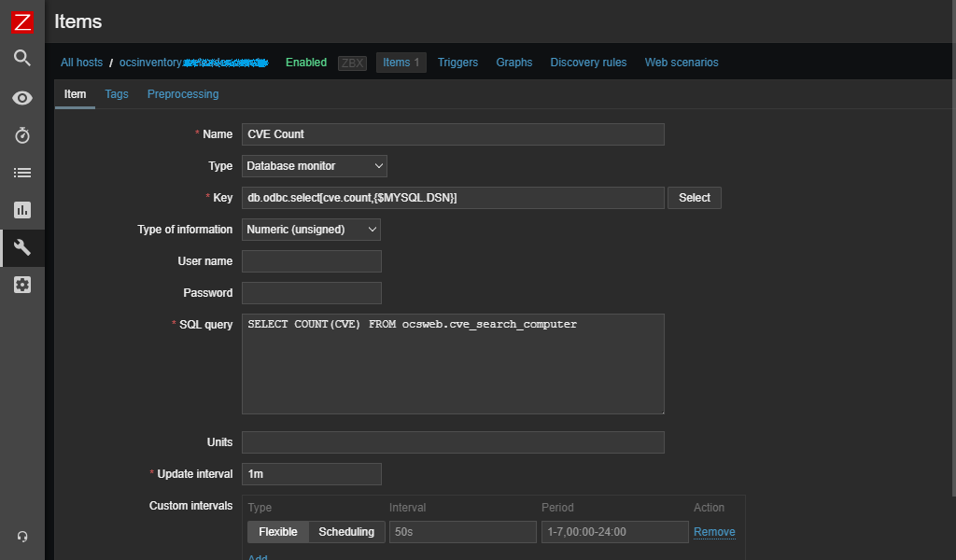Focus the custom Interval field showing 50s
The width and height of the screenshot is (956, 560).
point(463,532)
